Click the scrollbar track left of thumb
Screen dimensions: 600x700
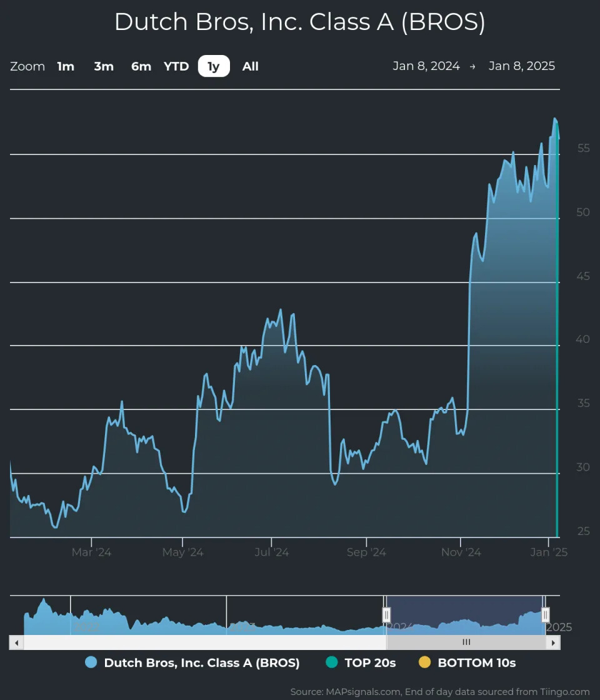coord(205,642)
